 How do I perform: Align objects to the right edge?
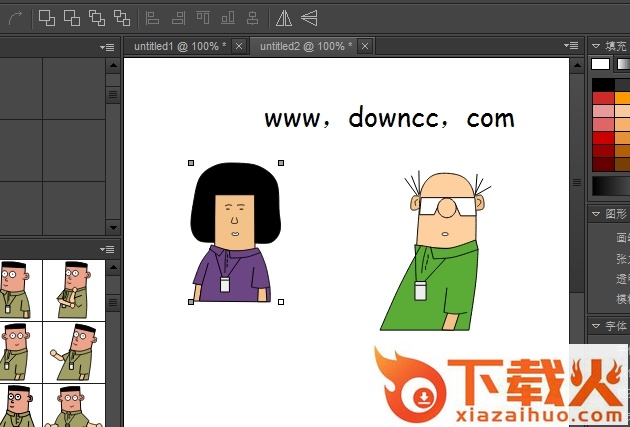178,17
